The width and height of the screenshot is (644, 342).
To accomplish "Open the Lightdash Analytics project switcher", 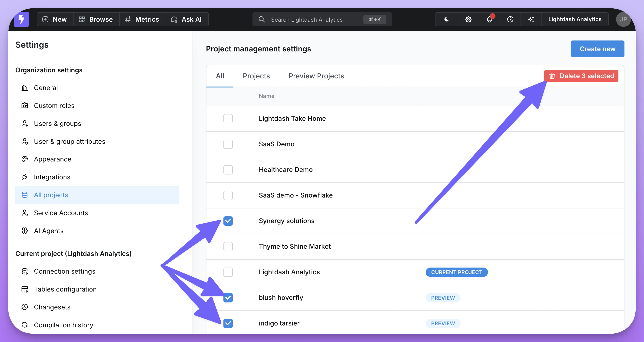I will (574, 19).
